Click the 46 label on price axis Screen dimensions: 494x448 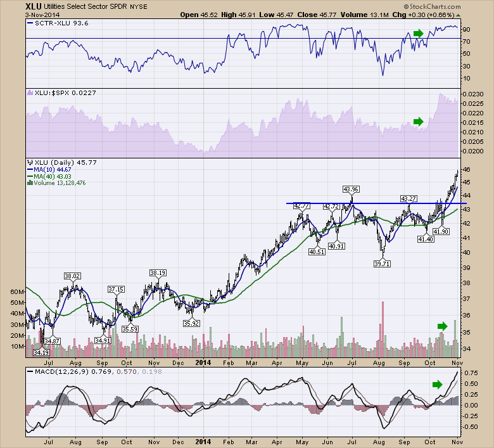(467, 170)
